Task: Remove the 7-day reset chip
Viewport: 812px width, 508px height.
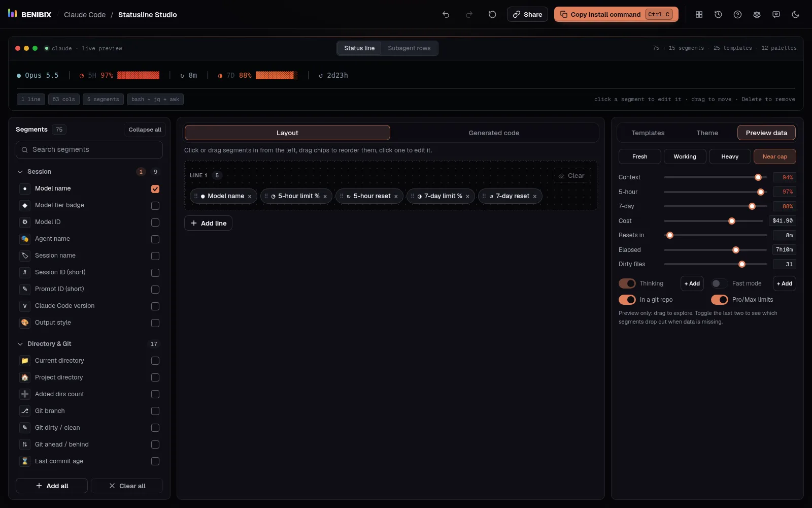Action: point(534,197)
